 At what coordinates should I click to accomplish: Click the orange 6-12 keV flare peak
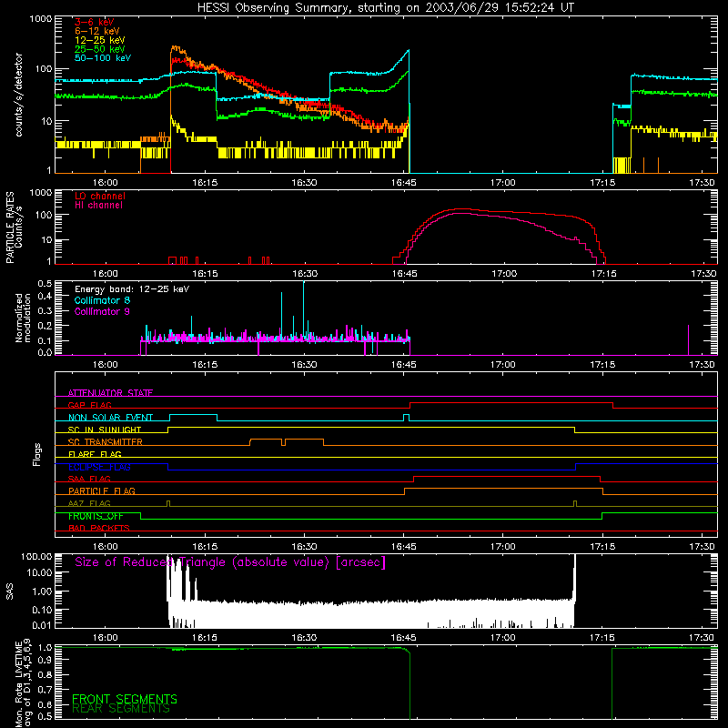(x=175, y=47)
